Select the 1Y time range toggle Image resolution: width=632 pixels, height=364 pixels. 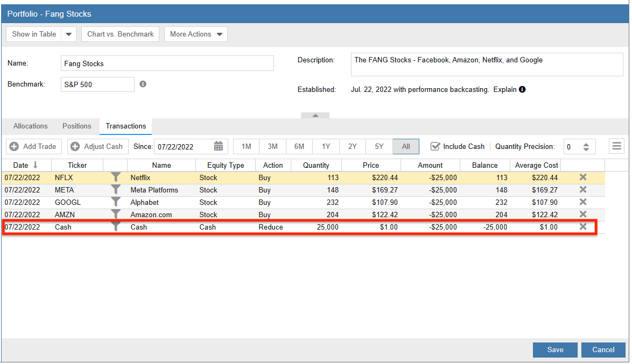point(326,146)
